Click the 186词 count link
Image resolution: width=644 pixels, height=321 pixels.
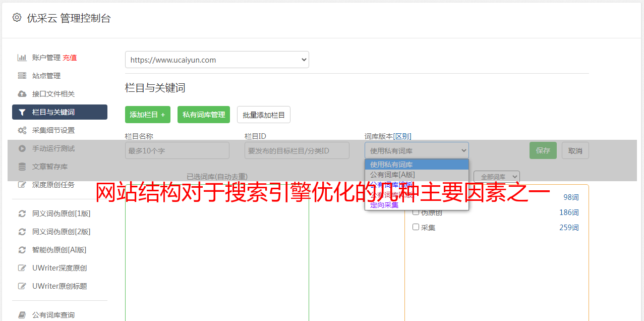(x=569, y=212)
